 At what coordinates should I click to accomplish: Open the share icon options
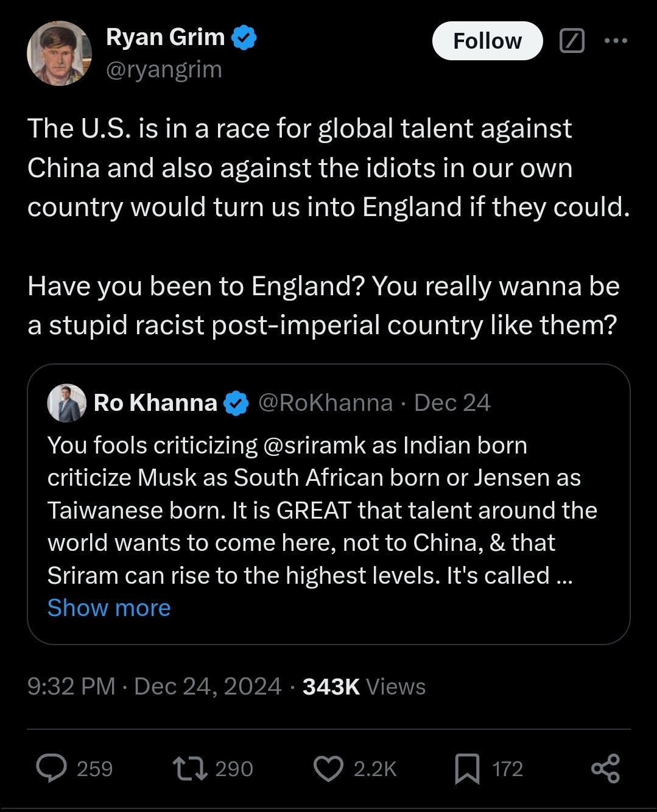[x=605, y=768]
